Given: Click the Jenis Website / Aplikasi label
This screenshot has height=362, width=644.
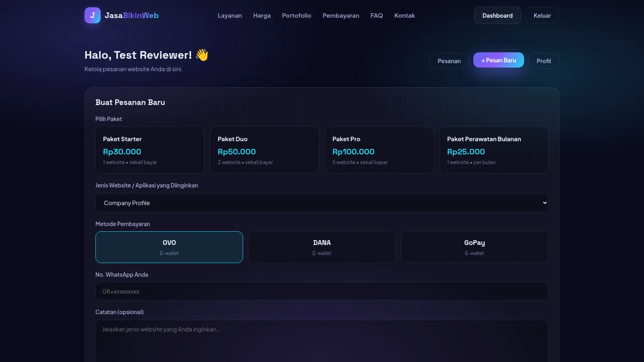Looking at the screenshot, I should (147, 185).
